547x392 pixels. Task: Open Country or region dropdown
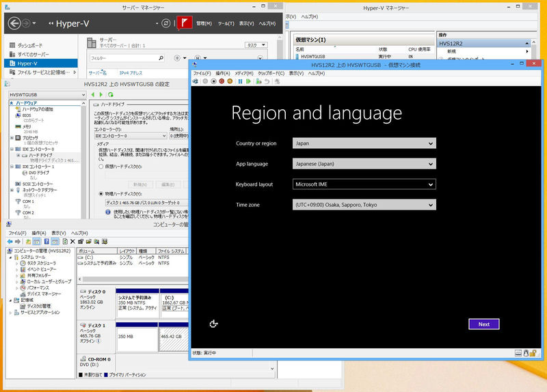pos(364,143)
